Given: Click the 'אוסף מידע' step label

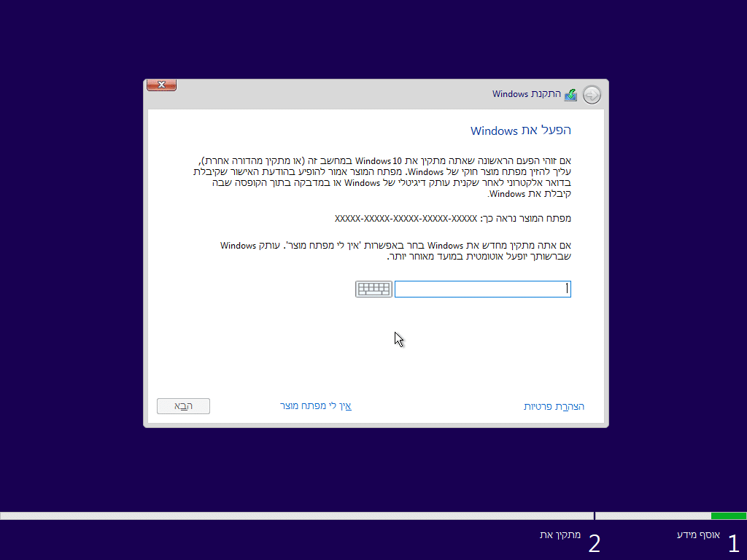Looking at the screenshot, I should [x=698, y=535].
